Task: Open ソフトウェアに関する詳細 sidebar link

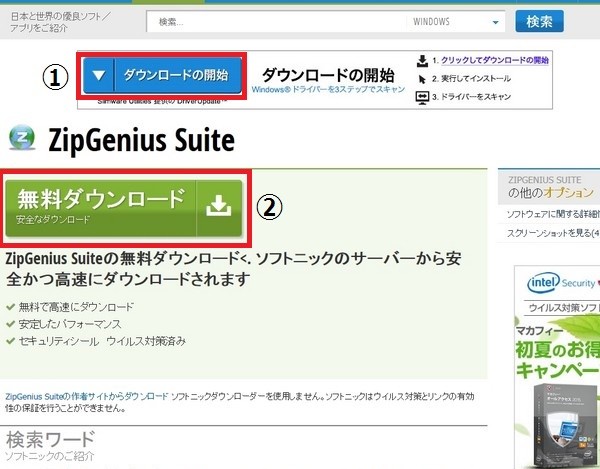Action: (x=553, y=214)
